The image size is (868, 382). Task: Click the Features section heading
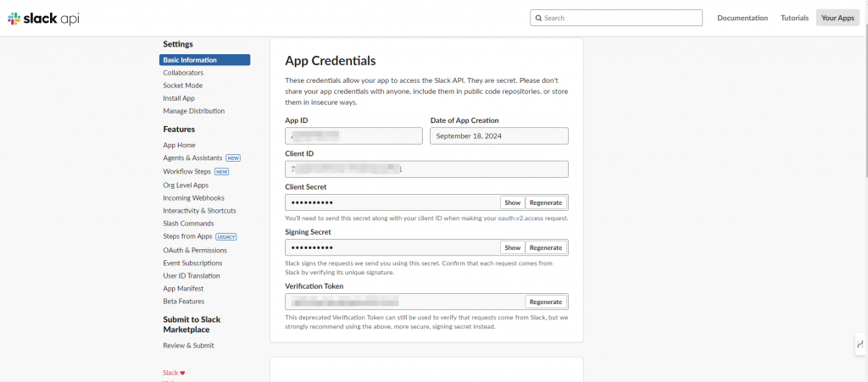pos(179,130)
